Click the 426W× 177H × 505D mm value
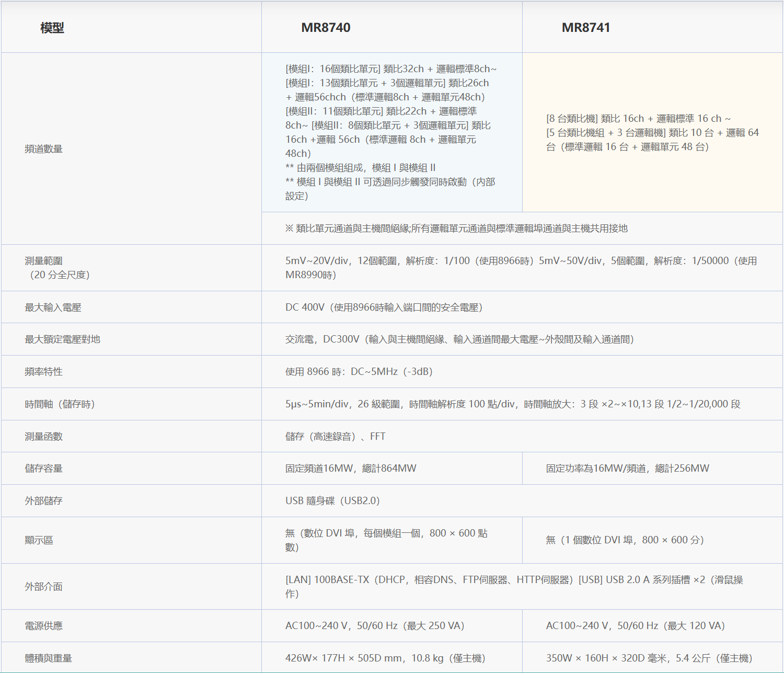Image resolution: width=784 pixels, height=673 pixels. pyautogui.click(x=385, y=658)
